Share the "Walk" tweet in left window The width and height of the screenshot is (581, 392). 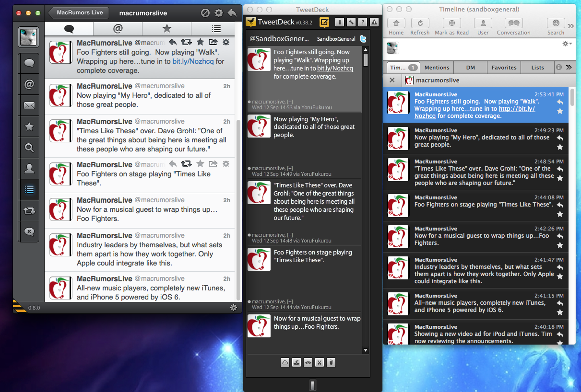pyautogui.click(x=213, y=43)
